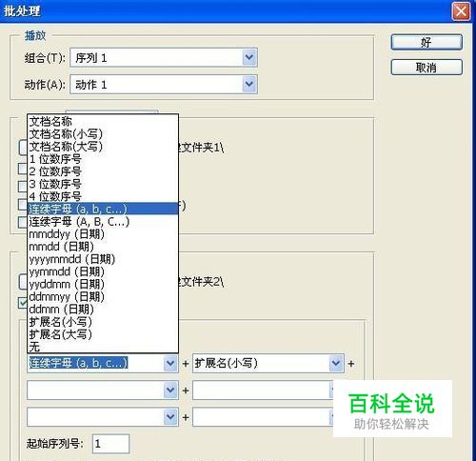This screenshot has width=476, height=461.
Task: Pick yymmdd (日期) format
Action: point(103,271)
